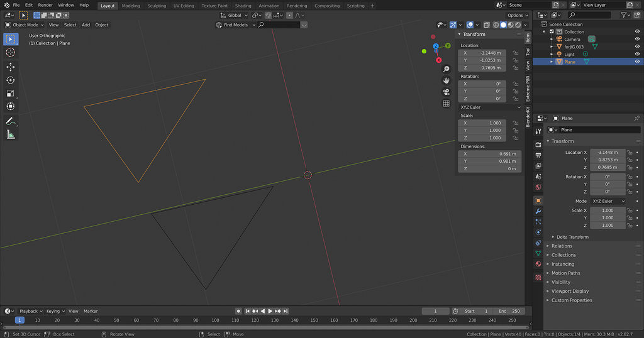The image size is (644, 338).
Task: Hide the Camera in outliner
Action: 637,40
